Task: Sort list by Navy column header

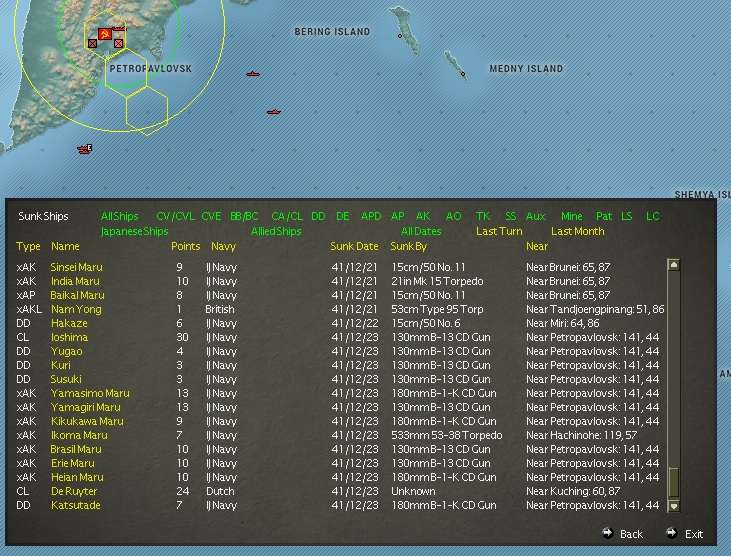Action: pyautogui.click(x=223, y=246)
